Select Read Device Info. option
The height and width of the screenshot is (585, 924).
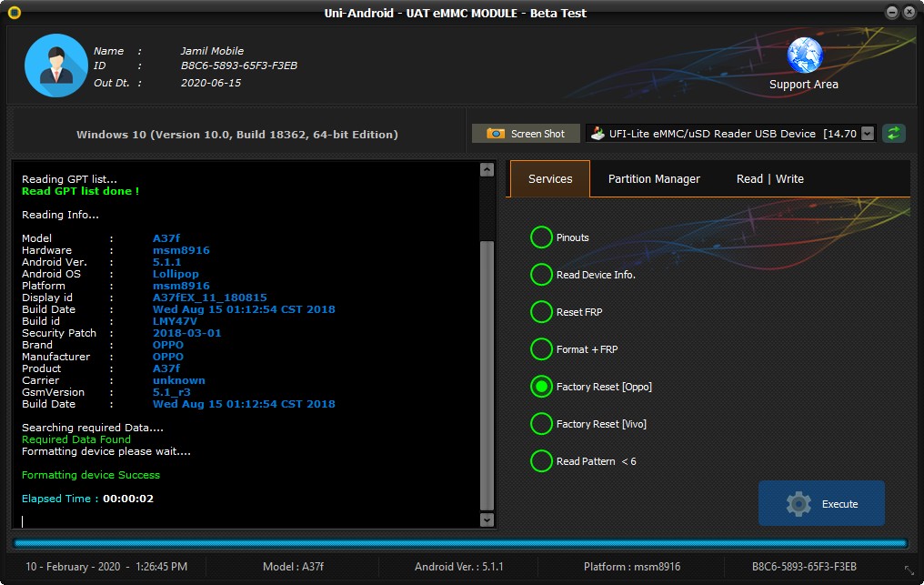coord(541,275)
